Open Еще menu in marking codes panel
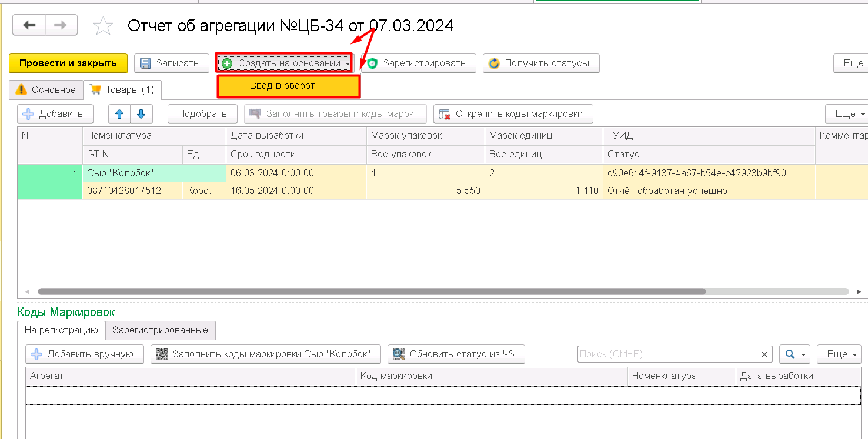The height and width of the screenshot is (439, 868). pos(839,354)
